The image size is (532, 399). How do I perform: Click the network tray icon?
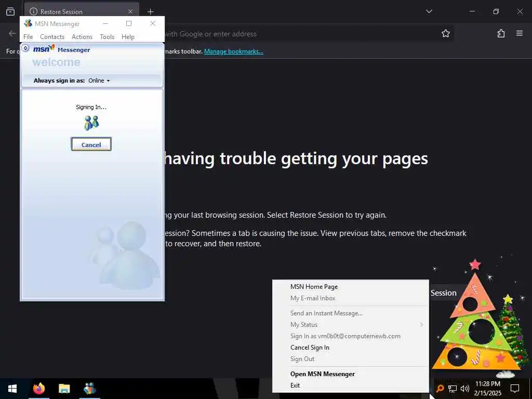tap(453, 389)
